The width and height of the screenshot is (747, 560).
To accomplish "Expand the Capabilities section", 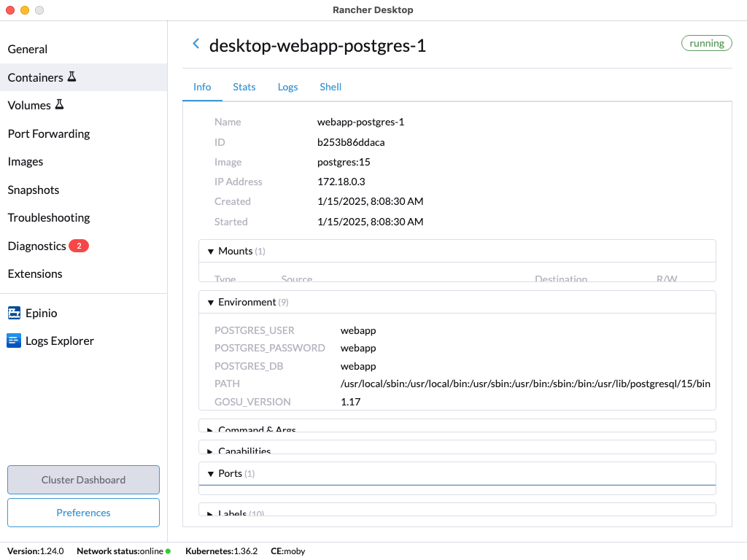I will (457, 447).
